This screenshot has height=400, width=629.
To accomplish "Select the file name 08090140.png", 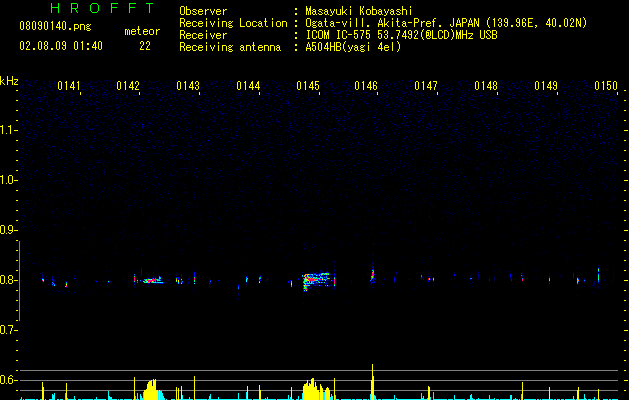I will (55, 27).
